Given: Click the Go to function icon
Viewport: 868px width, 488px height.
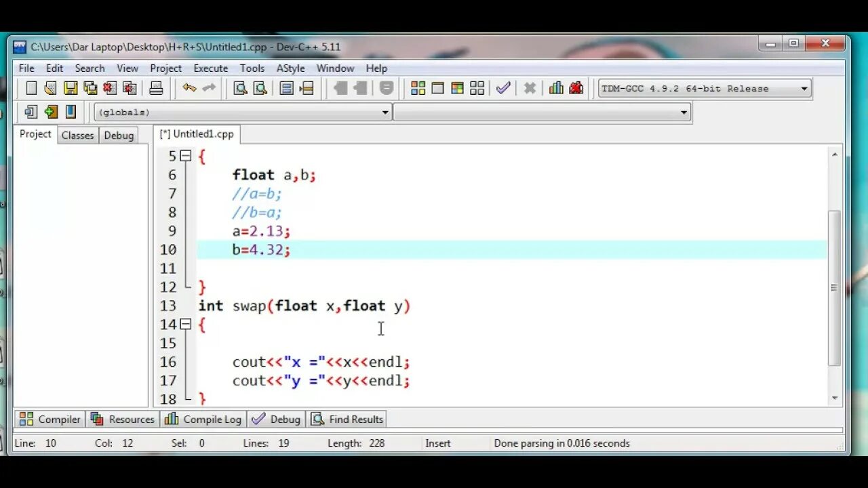Looking at the screenshot, I should coord(286,88).
